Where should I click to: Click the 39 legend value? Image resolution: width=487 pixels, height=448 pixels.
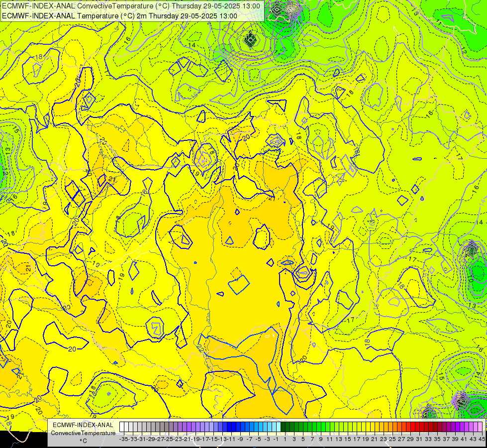point(455,439)
